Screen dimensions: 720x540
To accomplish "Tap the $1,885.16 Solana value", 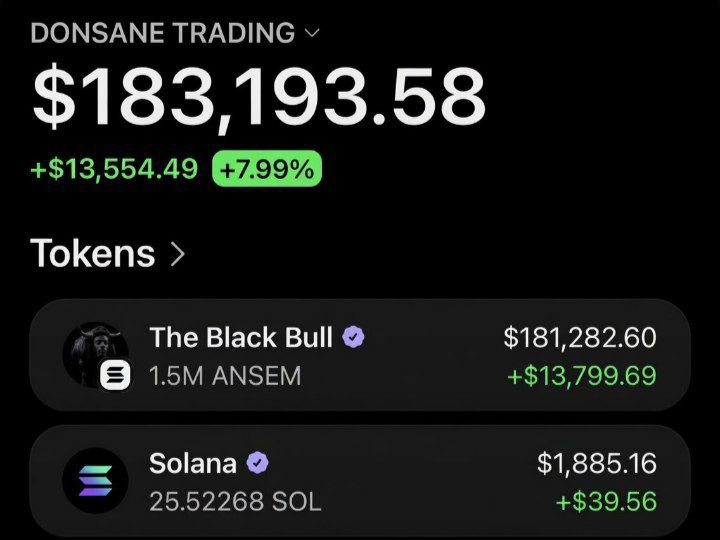I will [597, 463].
